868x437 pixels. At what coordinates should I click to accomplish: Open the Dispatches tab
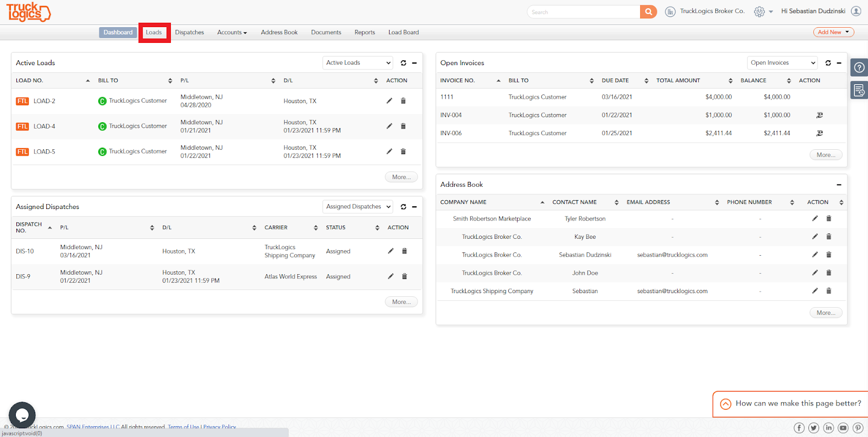(189, 33)
